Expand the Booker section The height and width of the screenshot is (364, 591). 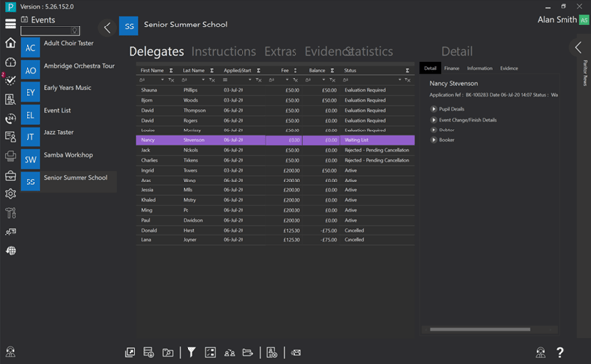coord(434,140)
